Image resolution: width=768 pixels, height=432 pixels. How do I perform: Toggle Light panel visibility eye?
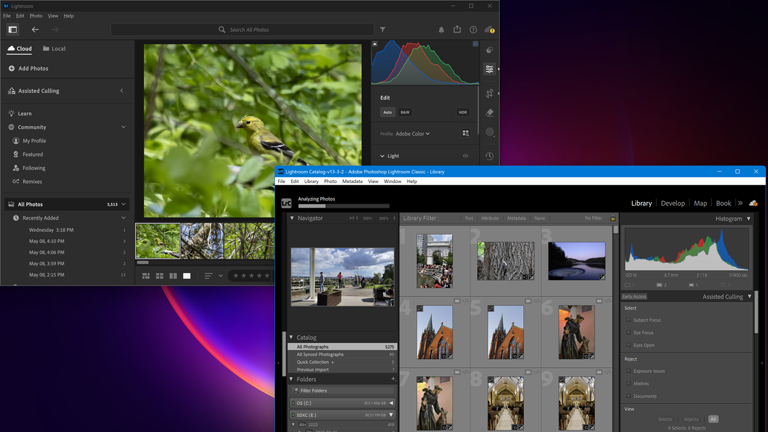coord(465,156)
